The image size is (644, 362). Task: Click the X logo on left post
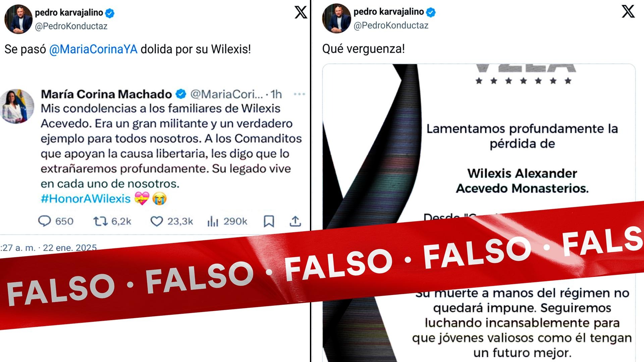[301, 12]
